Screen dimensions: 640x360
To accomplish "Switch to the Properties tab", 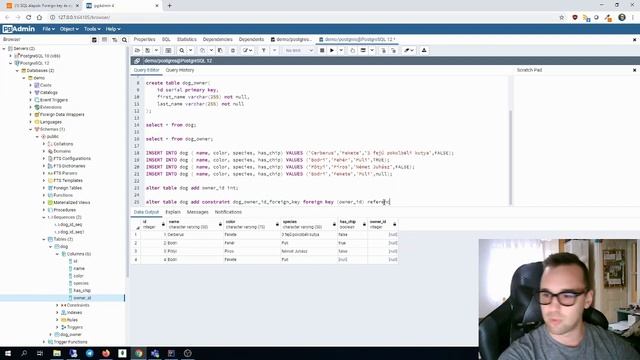I will pyautogui.click(x=144, y=40).
